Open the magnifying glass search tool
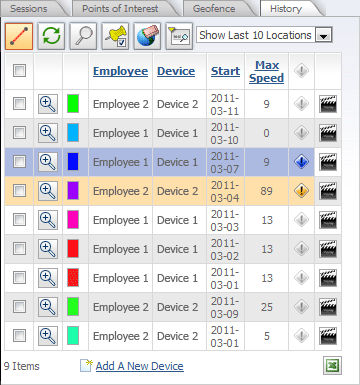 83,36
